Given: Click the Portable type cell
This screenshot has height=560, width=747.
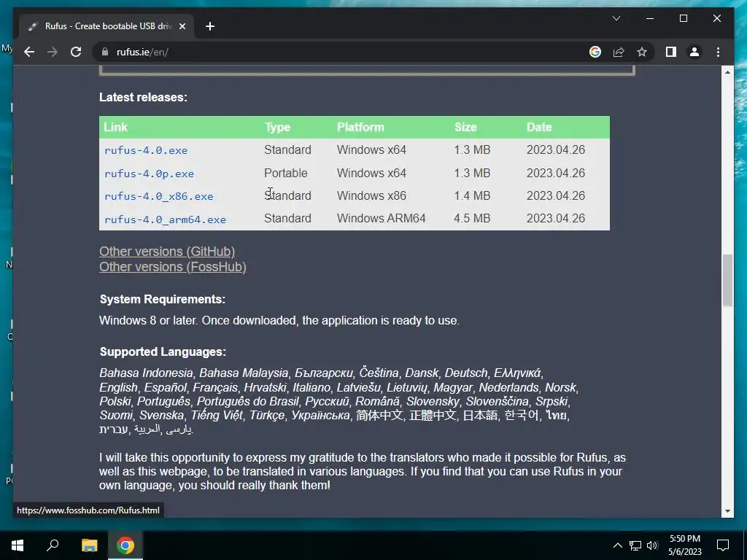Looking at the screenshot, I should [x=286, y=173].
